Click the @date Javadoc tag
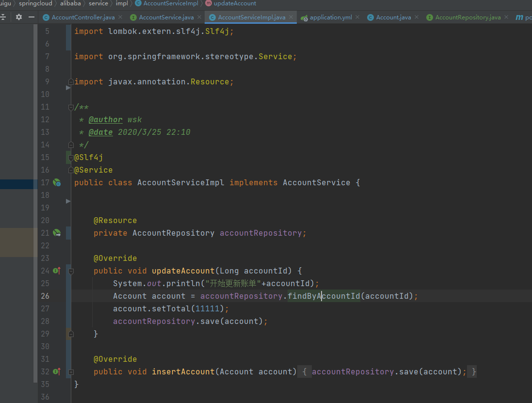The height and width of the screenshot is (403, 532). (100, 132)
